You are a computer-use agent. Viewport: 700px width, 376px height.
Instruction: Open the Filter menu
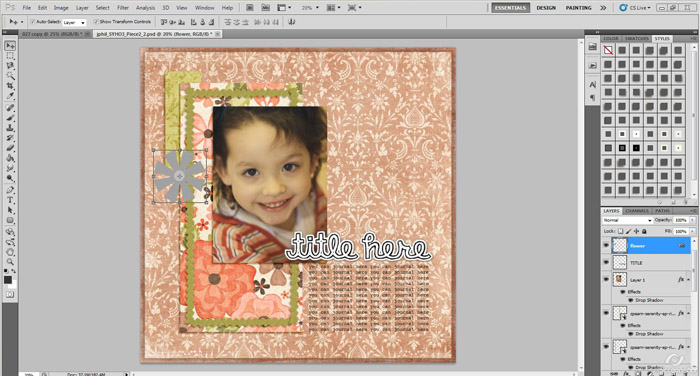point(123,8)
